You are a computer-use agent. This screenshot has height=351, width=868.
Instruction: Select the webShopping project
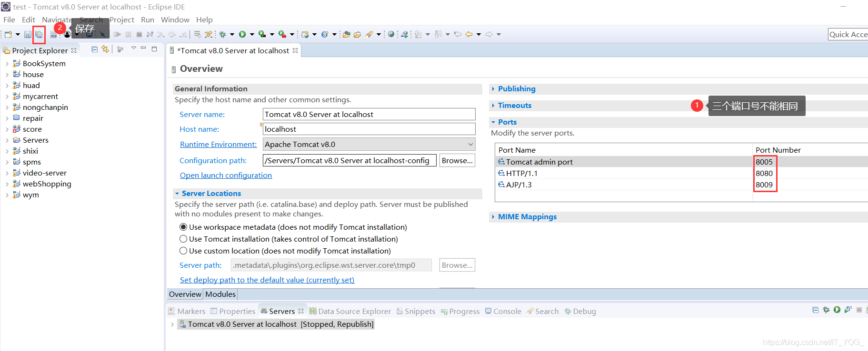point(47,184)
